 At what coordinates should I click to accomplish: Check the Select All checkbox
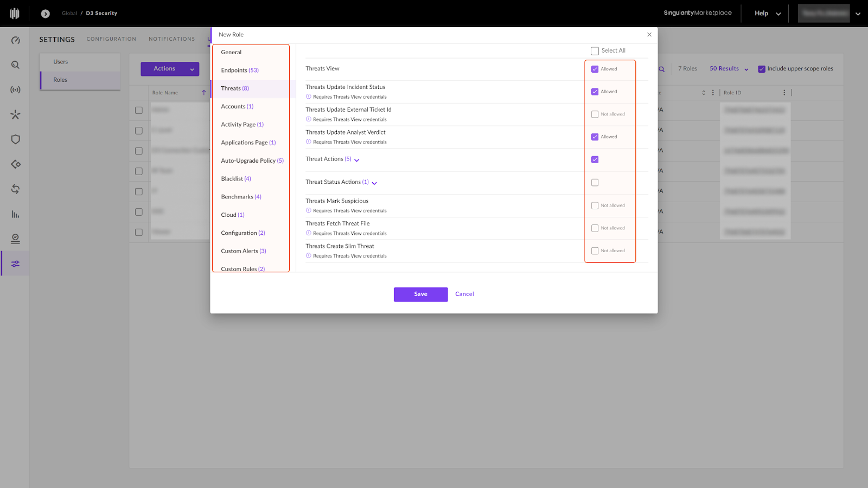pos(595,51)
